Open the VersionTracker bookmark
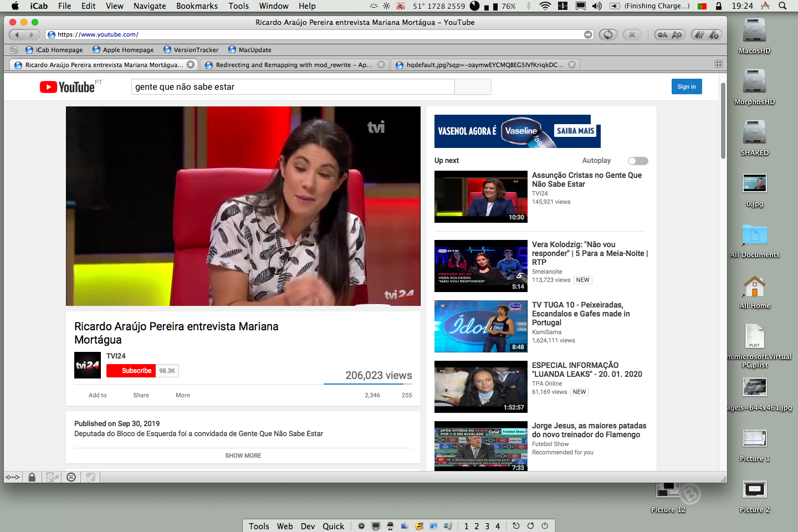 (191, 50)
